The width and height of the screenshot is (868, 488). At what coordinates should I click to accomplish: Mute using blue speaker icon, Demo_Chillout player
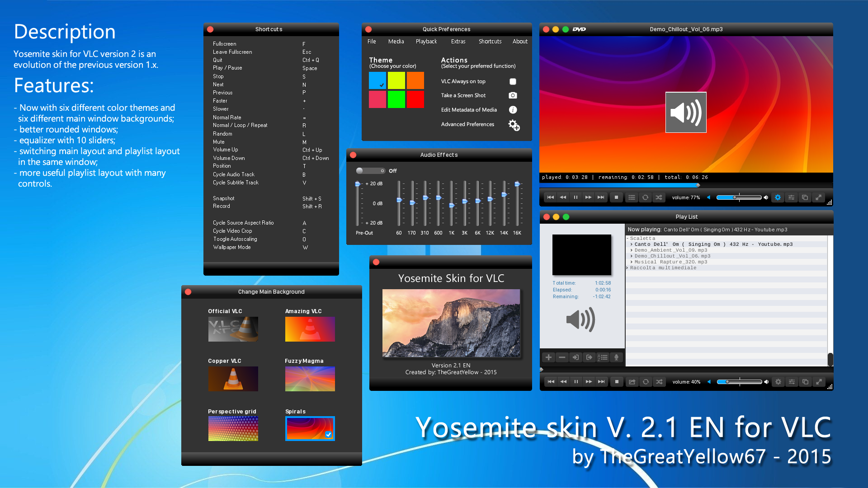pyautogui.click(x=708, y=197)
